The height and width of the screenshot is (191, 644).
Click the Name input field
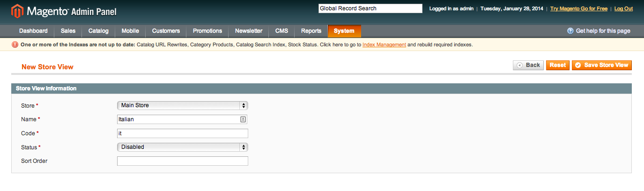pos(182,119)
